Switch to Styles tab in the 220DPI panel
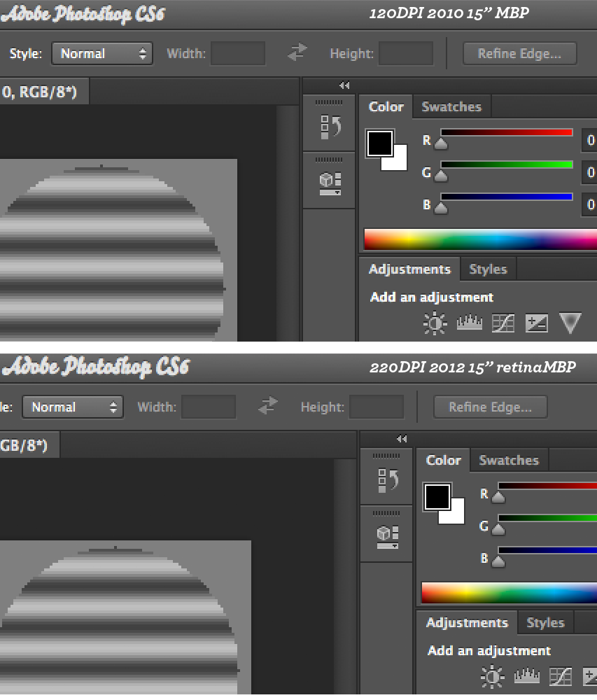This screenshot has width=597, height=700. pyautogui.click(x=545, y=623)
